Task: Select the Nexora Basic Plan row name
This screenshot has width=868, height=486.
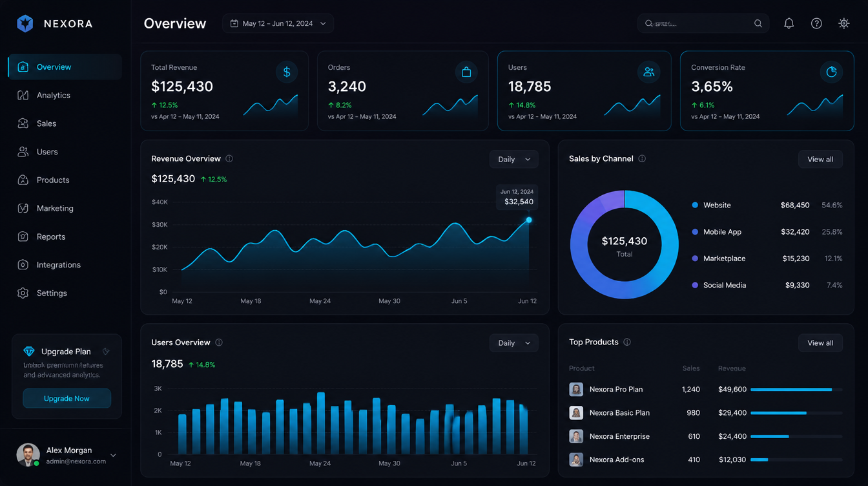Action: (619, 412)
